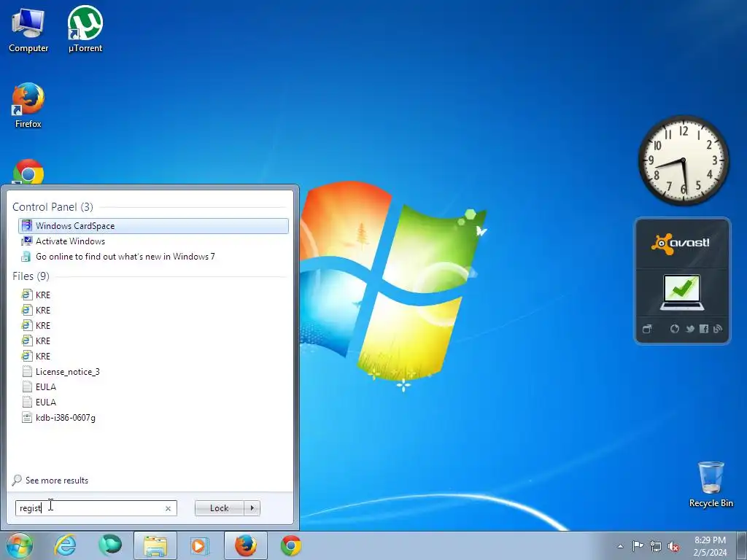The height and width of the screenshot is (560, 747).
Task: Open the taskbar date and time 8:29 PM
Action: (x=710, y=546)
